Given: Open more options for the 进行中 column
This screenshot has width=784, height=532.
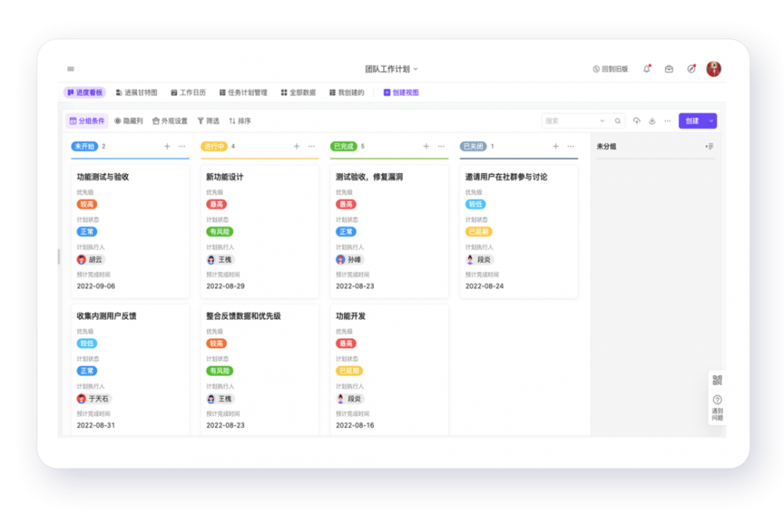Looking at the screenshot, I should coord(311,147).
